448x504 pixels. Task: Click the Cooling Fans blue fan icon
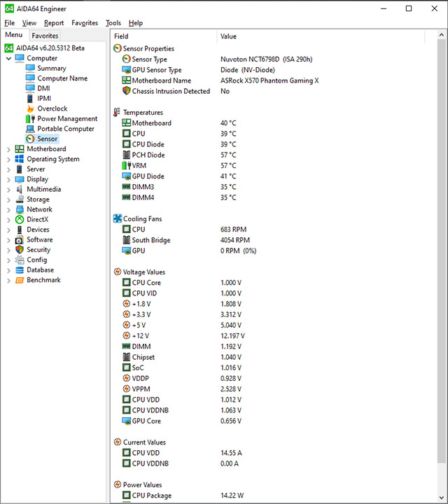[118, 218]
